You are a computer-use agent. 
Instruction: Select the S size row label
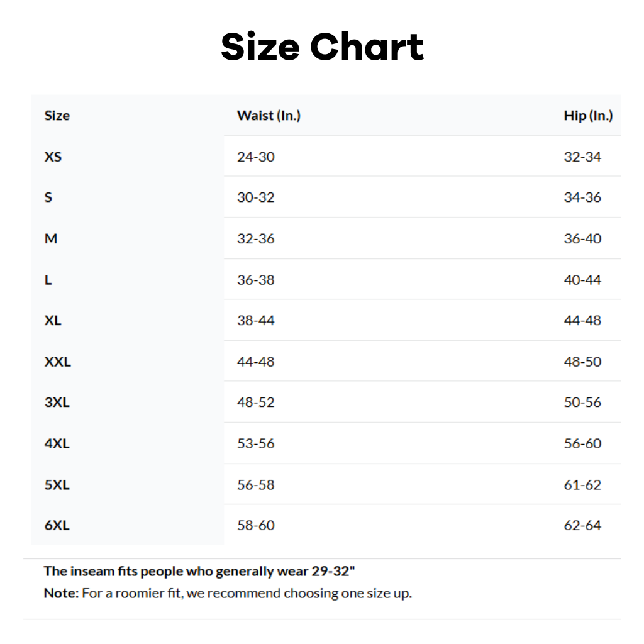[x=48, y=197]
